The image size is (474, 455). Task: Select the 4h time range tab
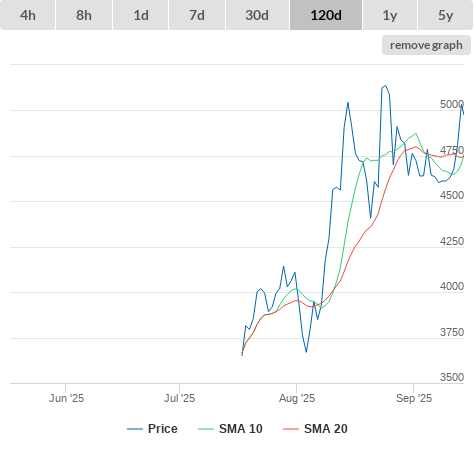(x=28, y=15)
